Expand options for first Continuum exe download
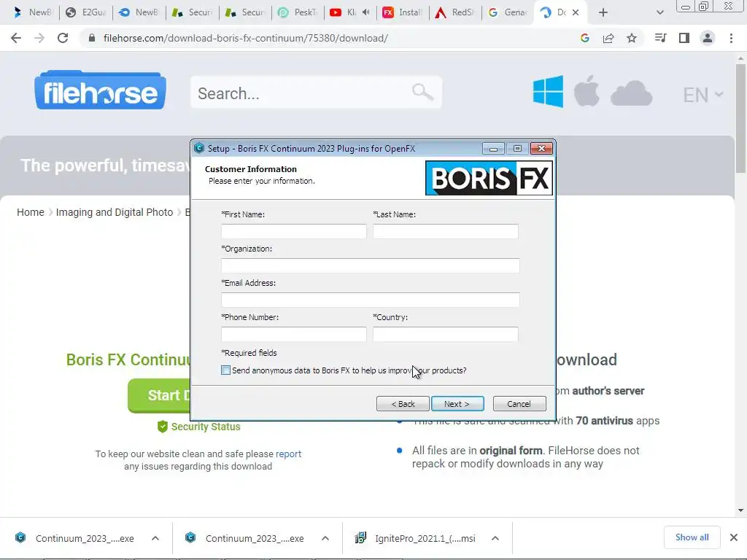 click(155, 538)
